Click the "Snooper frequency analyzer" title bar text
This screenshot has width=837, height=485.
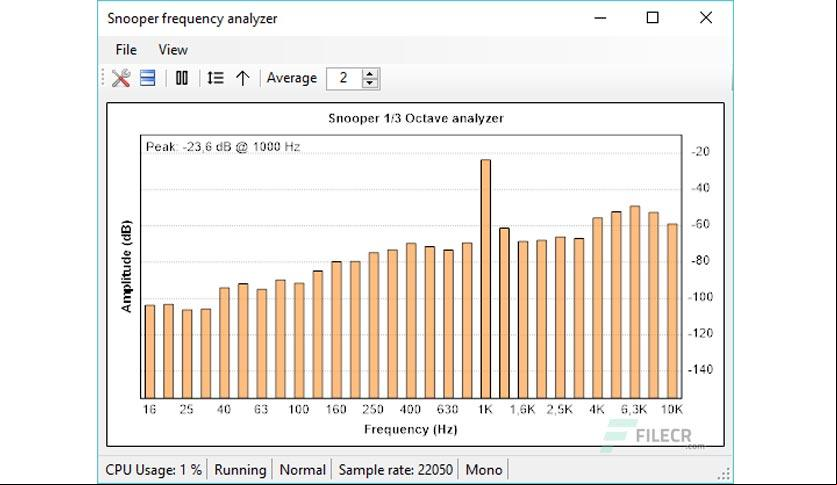click(192, 18)
